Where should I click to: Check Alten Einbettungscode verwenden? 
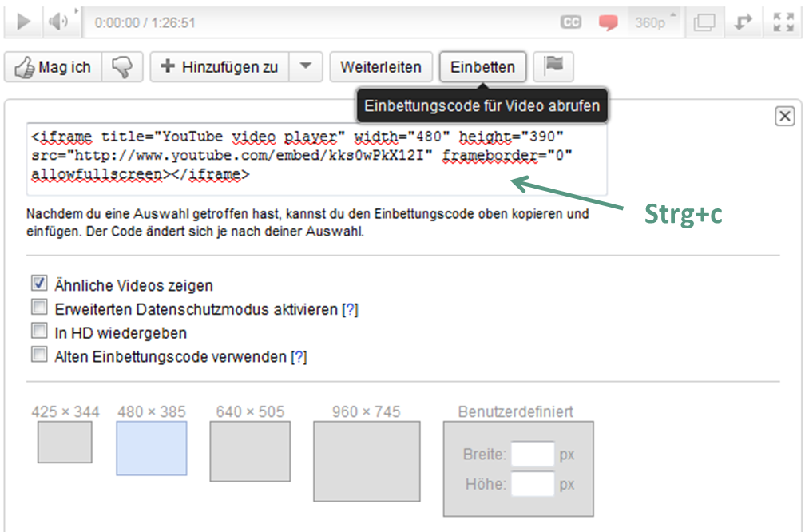pyautogui.click(x=39, y=355)
